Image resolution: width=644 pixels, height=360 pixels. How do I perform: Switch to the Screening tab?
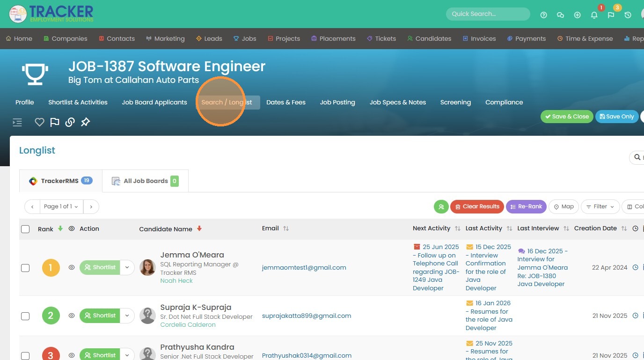coord(455,102)
